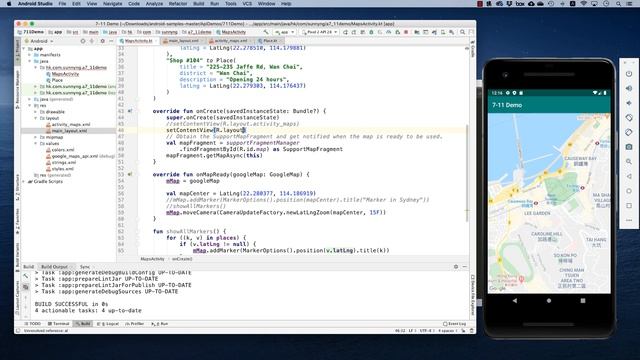Click the override gutter icon at onCreate line

pos(130,111)
